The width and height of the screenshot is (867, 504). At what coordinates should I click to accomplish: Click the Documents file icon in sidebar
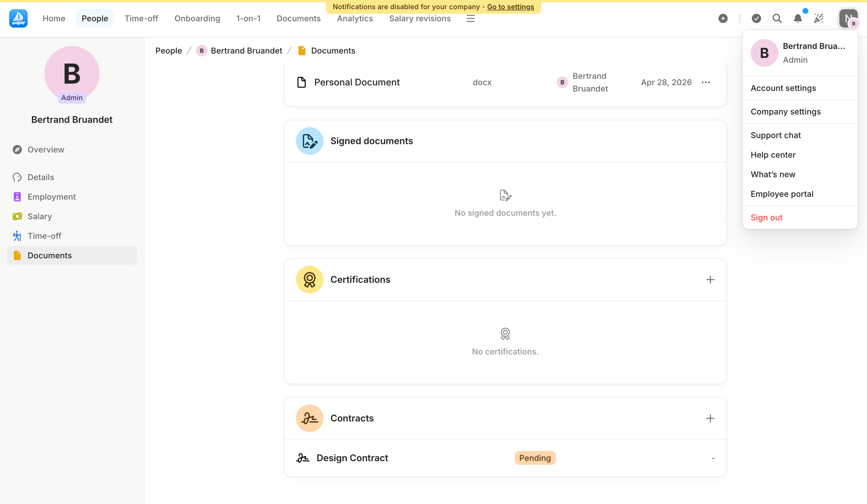17,255
